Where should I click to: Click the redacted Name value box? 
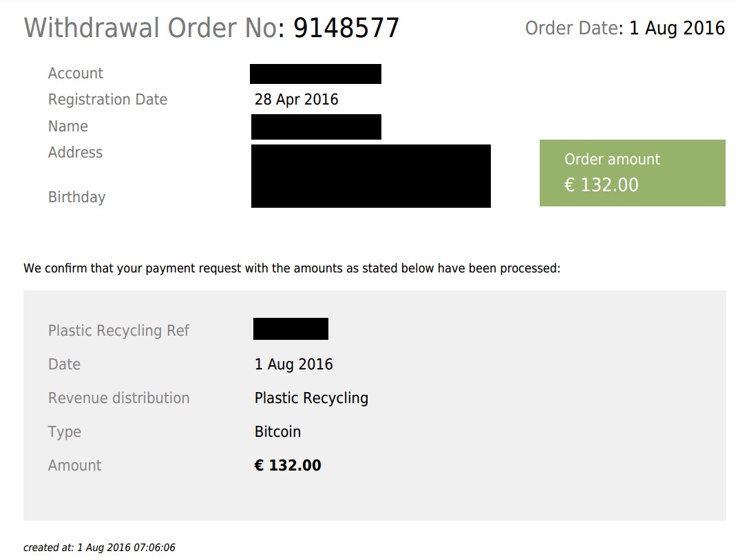[315, 127]
